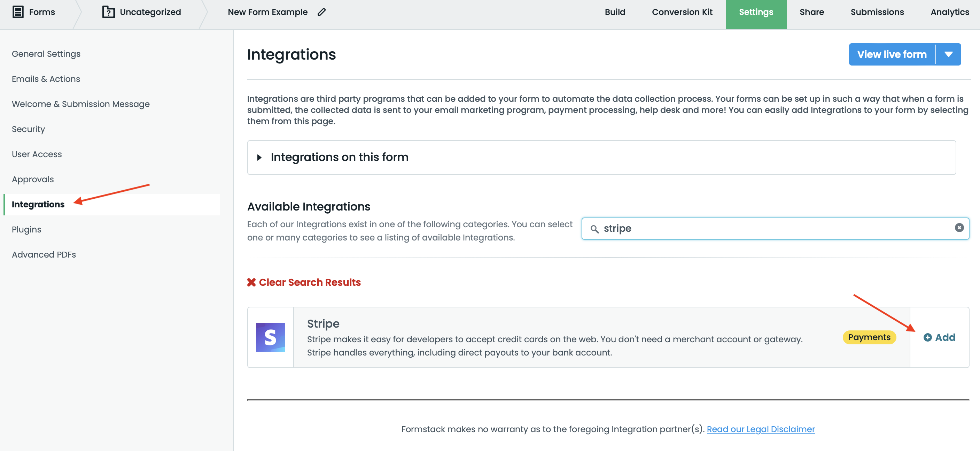Click the red X beside Clear Search Results

pos(251,282)
